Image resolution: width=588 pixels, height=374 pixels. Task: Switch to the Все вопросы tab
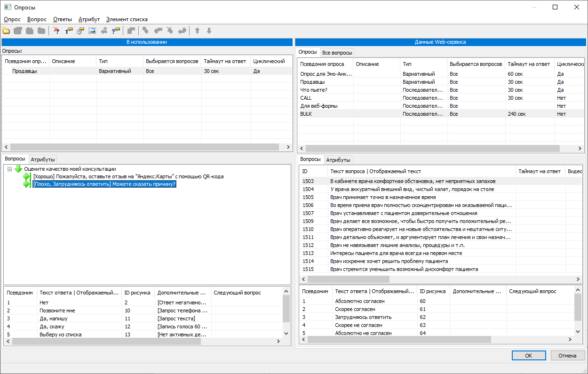click(x=337, y=53)
